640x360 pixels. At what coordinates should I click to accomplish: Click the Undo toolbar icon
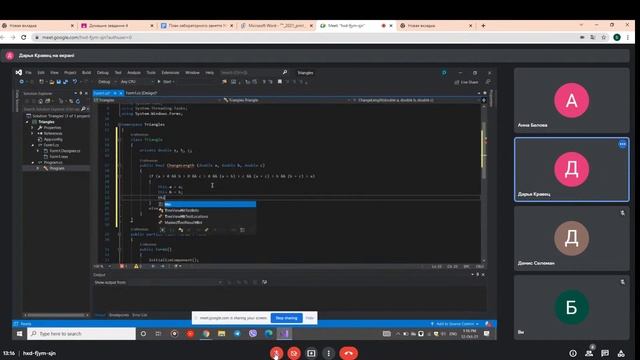click(x=75, y=82)
